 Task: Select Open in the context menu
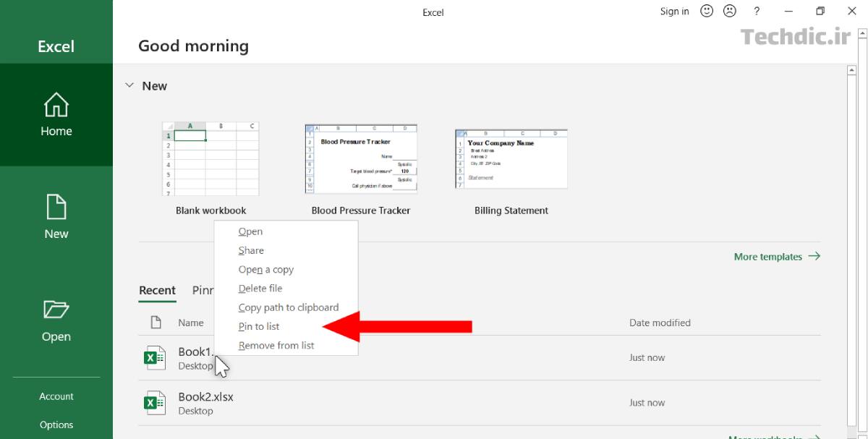tap(286, 231)
